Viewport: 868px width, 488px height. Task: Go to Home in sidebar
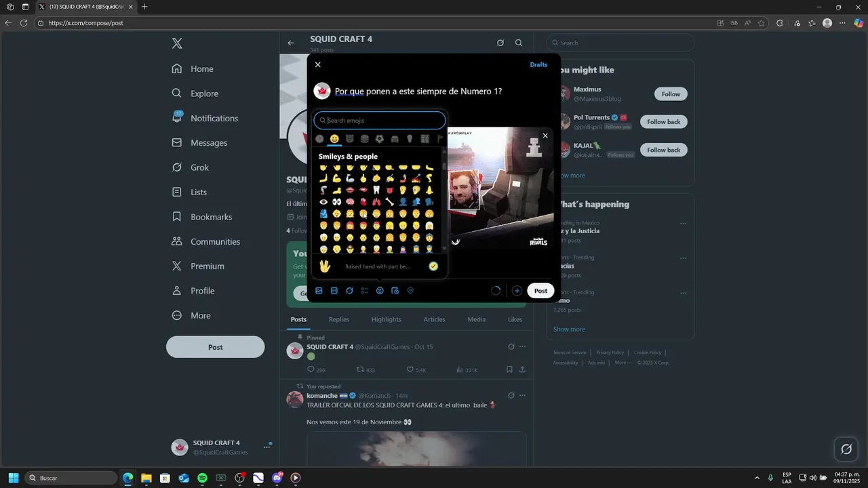coord(193,68)
